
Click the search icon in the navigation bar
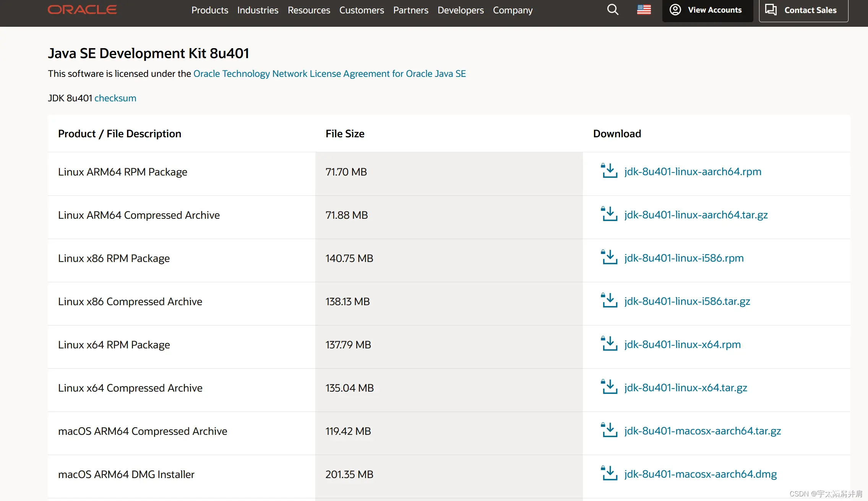coord(613,10)
